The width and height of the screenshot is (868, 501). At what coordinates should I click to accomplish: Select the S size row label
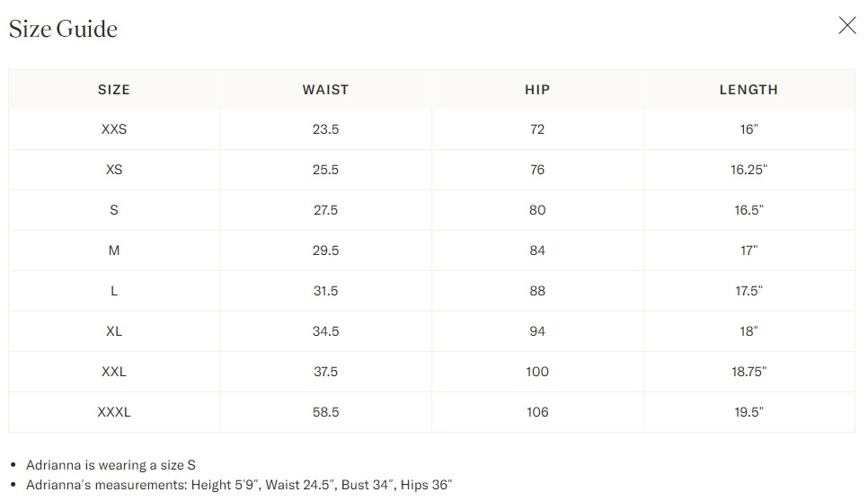point(114,210)
